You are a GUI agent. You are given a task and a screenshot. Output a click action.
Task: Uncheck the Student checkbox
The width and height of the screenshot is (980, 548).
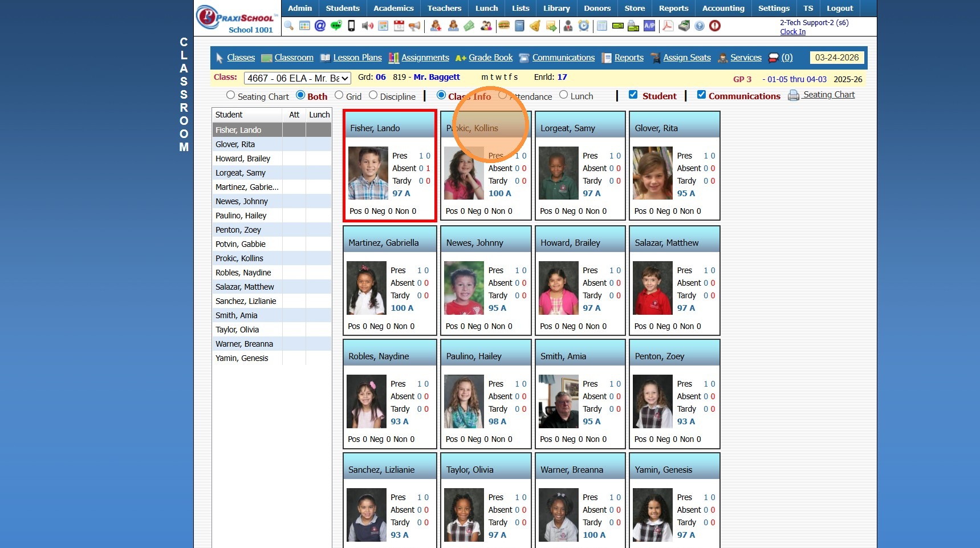pos(633,95)
